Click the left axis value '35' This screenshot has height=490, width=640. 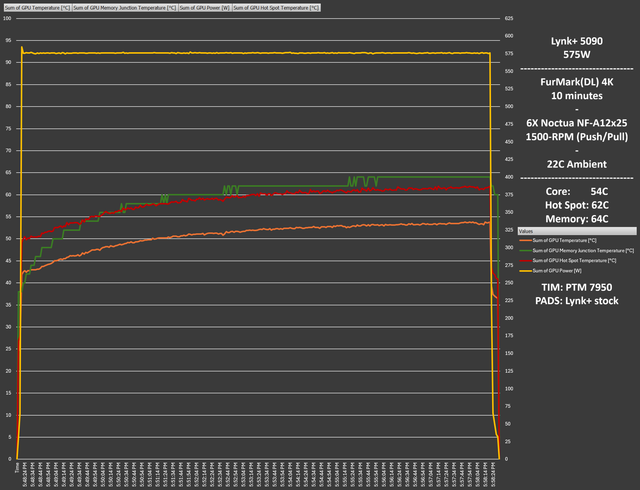pos(8,305)
